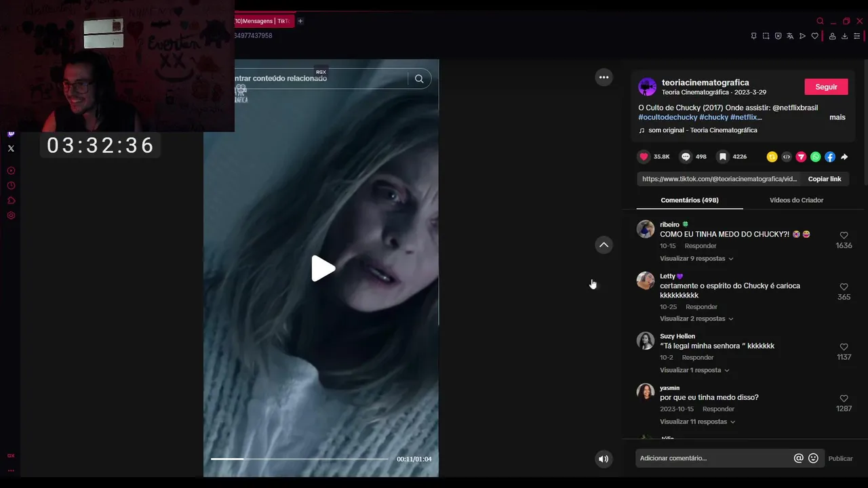Expand 'Visualizar 9 respostas' under ribeiro
The width and height of the screenshot is (868, 488).
point(696,259)
